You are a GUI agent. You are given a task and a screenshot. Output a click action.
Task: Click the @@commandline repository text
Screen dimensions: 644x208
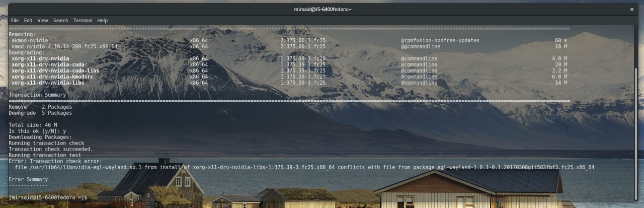[421, 46]
